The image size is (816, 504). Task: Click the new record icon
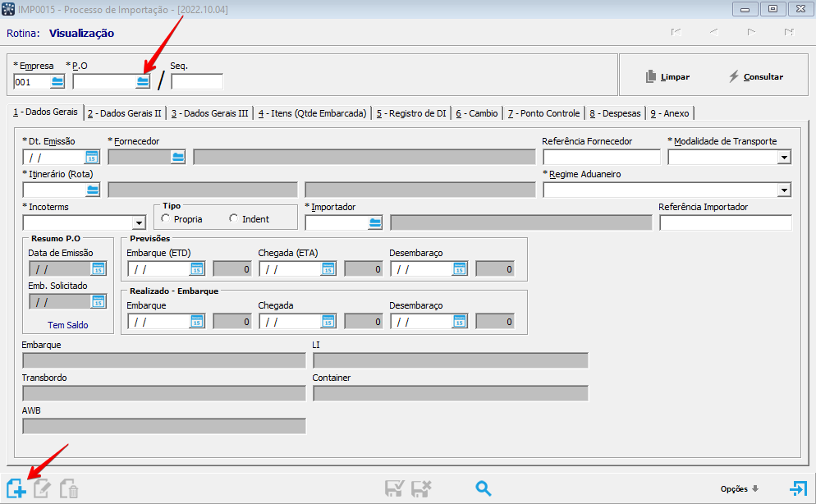click(x=16, y=488)
